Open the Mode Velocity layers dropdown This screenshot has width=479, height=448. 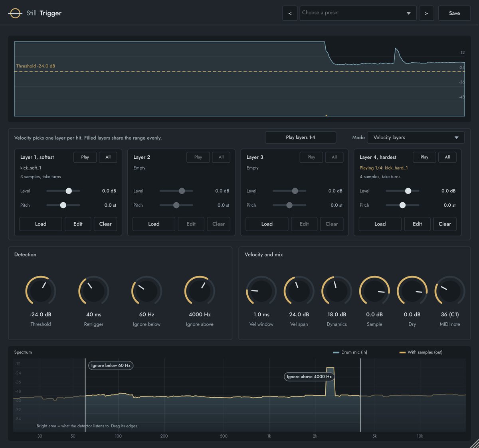(416, 138)
